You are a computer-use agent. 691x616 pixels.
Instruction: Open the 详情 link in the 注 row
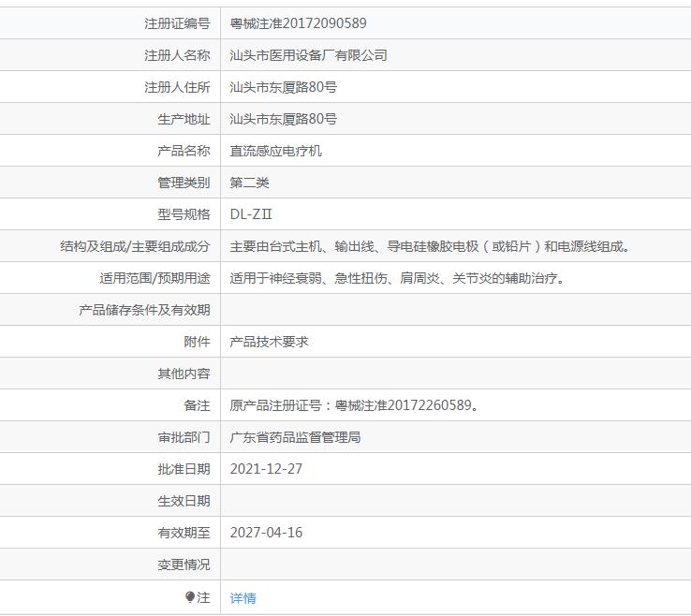tap(243, 598)
